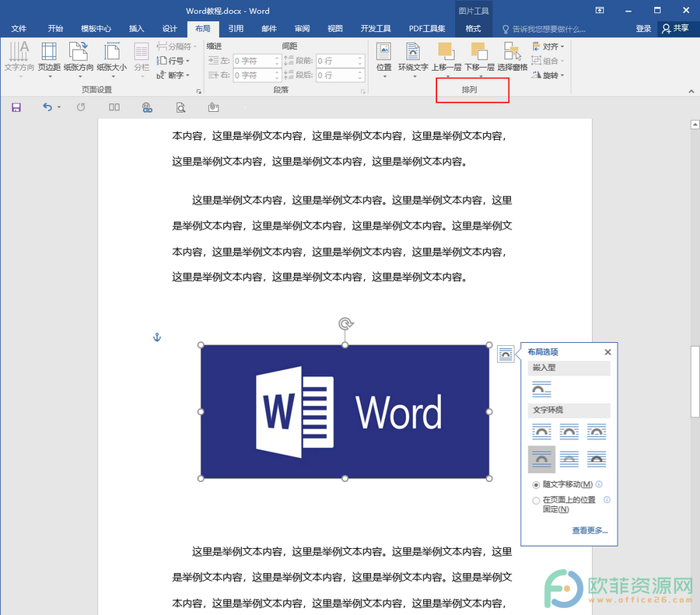Open Ribbon Display Options in the title bar
700x615 pixels.
click(x=600, y=10)
